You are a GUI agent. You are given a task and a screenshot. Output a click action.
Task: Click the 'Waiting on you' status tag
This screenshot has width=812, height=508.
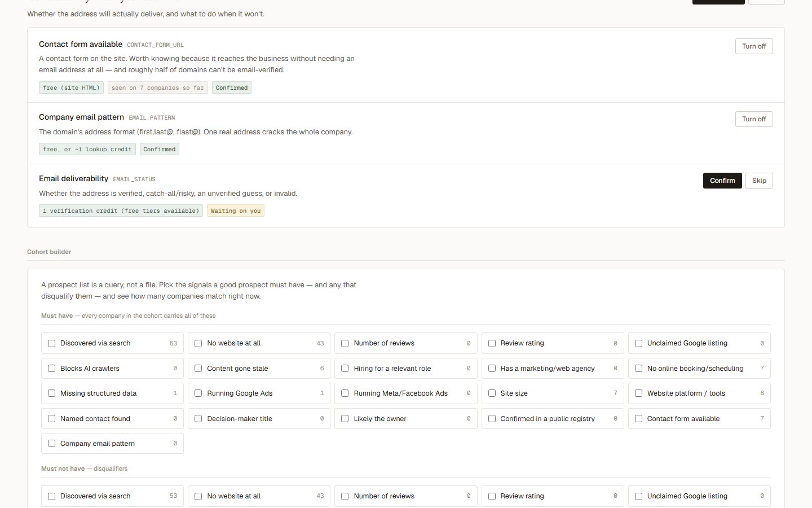pyautogui.click(x=236, y=211)
